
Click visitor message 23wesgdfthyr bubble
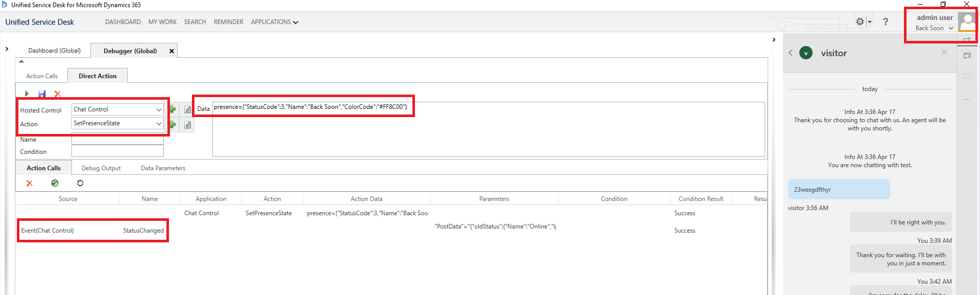pos(839,190)
